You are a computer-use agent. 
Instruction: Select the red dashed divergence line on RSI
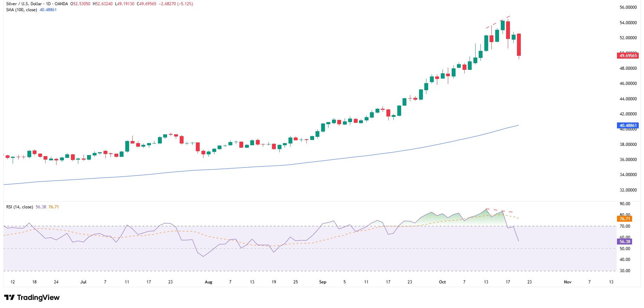click(499, 210)
